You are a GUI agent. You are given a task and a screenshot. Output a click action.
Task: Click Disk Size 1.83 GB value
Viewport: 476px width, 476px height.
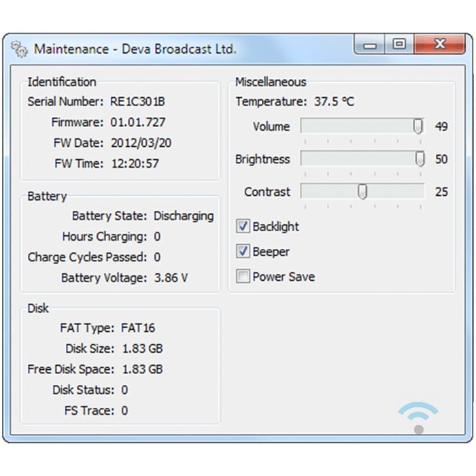click(142, 348)
